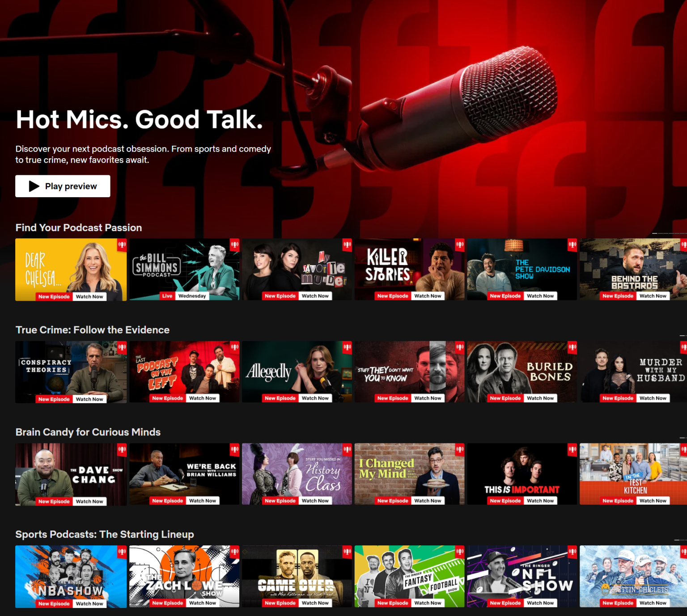Click New Episode badge on Buried Bones
This screenshot has width=687, height=616.
point(505,398)
